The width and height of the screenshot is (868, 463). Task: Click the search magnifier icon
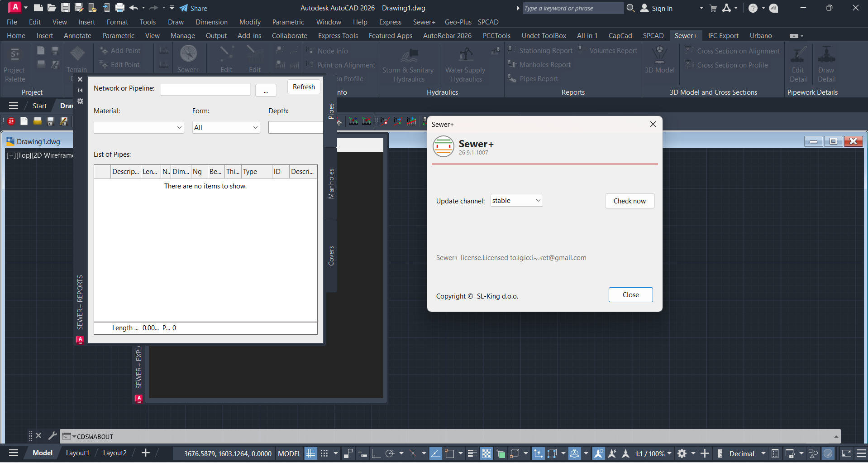tap(630, 8)
